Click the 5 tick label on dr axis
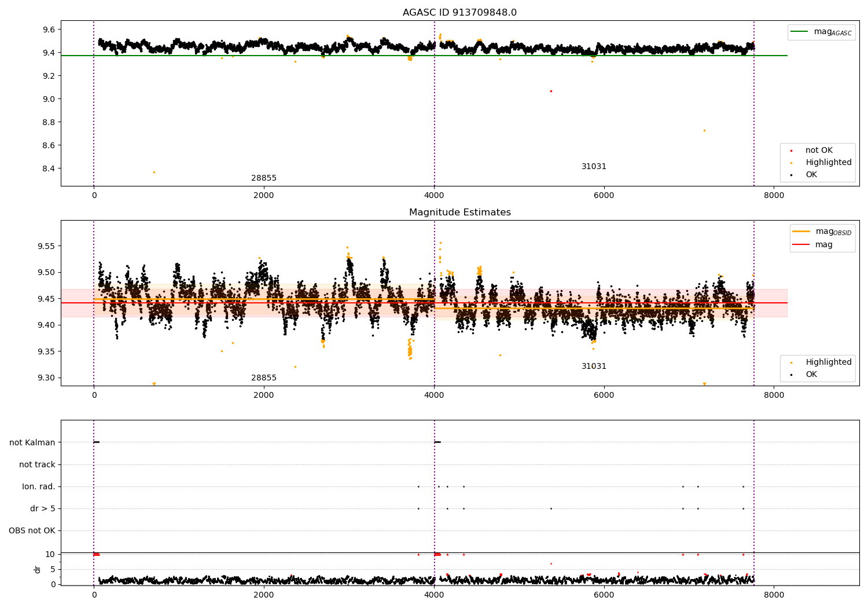Viewport: 868px width, 608px height. point(53,570)
